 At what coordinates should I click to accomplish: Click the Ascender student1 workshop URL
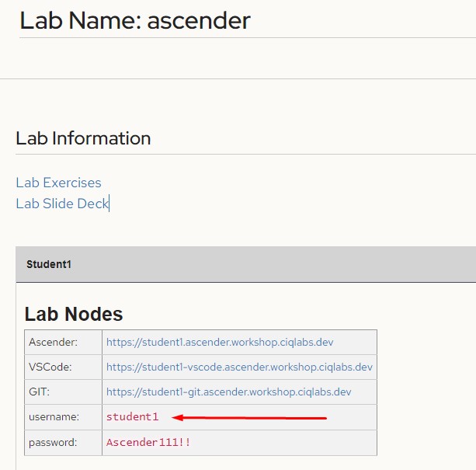[220, 342]
